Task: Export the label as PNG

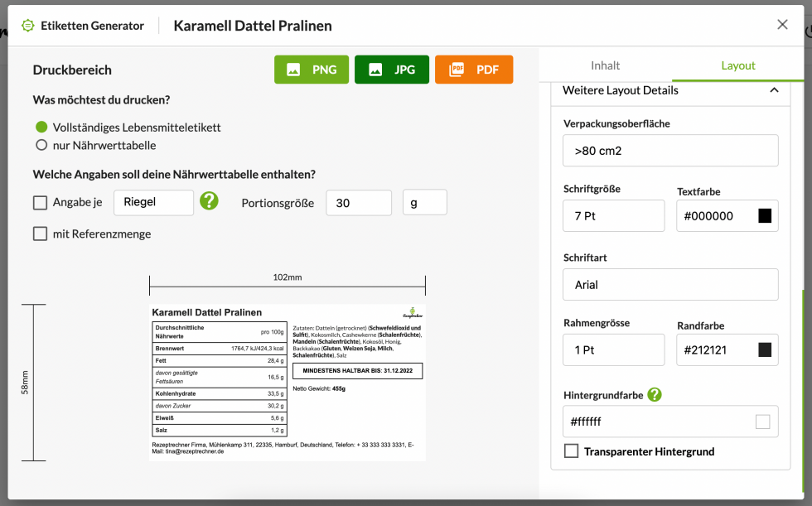Action: (x=312, y=70)
